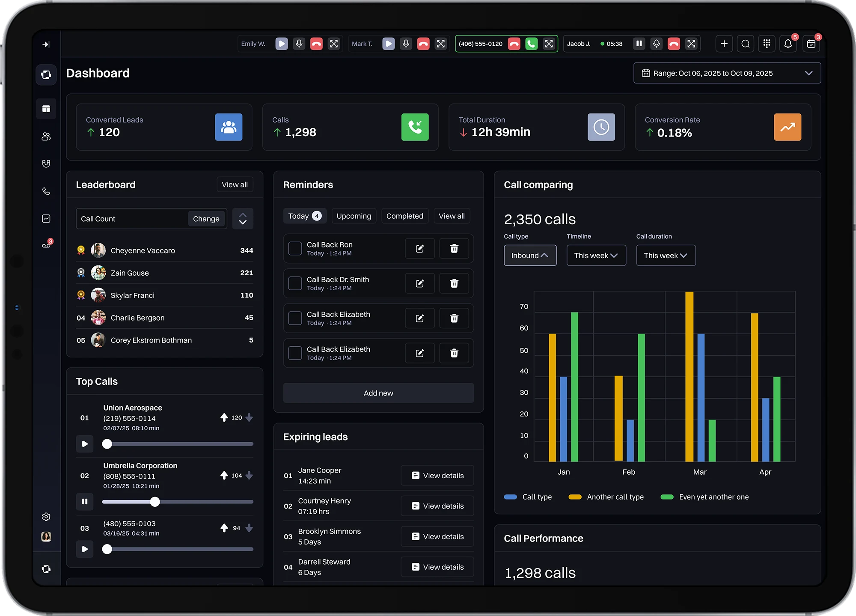Toggle leaderboard sort order arrows
The width and height of the screenshot is (856, 616).
243,219
